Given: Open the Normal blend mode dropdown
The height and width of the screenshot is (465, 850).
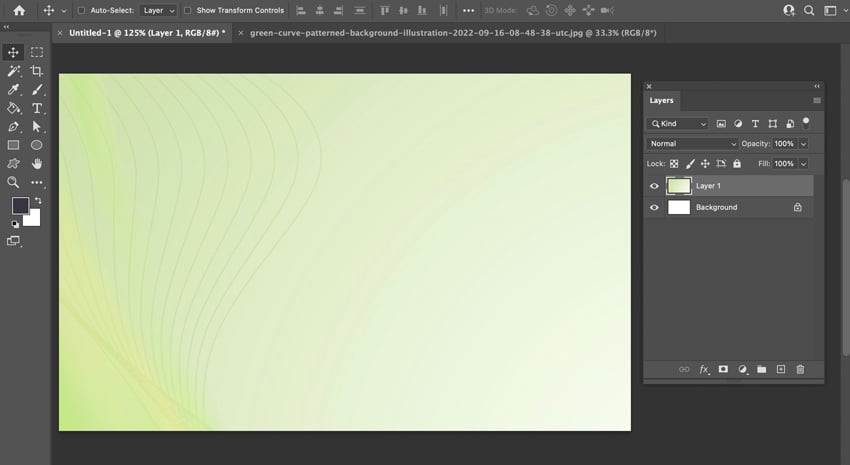Looking at the screenshot, I should click(x=692, y=144).
